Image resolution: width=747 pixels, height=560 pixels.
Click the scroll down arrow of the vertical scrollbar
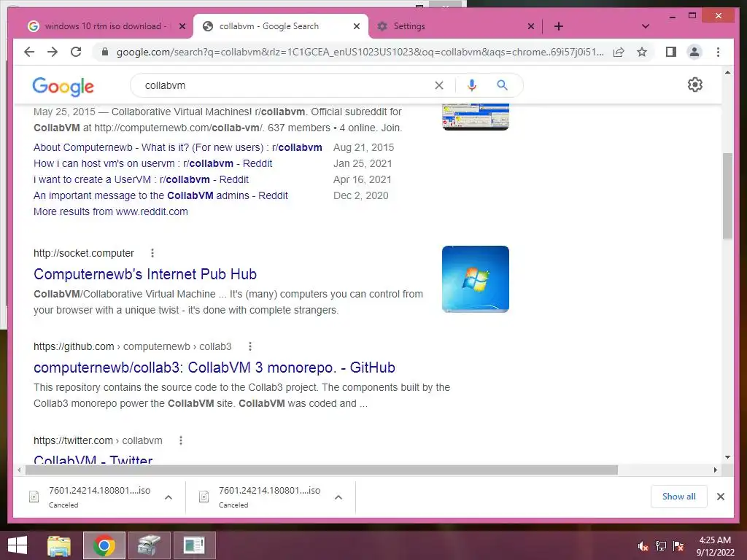click(x=727, y=457)
